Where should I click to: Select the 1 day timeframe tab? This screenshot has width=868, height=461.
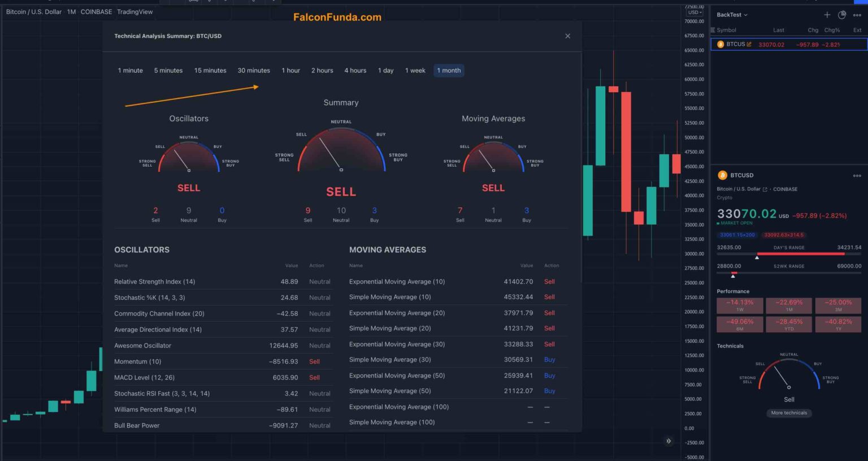click(386, 71)
